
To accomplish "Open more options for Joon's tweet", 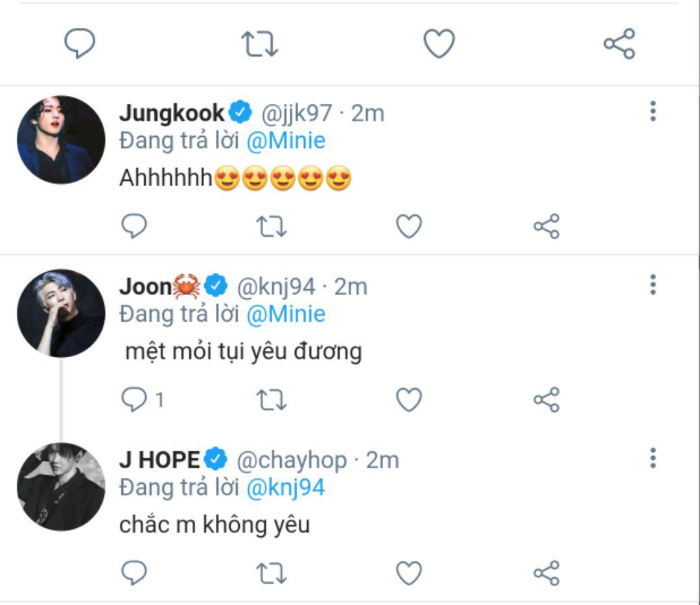I will [x=653, y=285].
